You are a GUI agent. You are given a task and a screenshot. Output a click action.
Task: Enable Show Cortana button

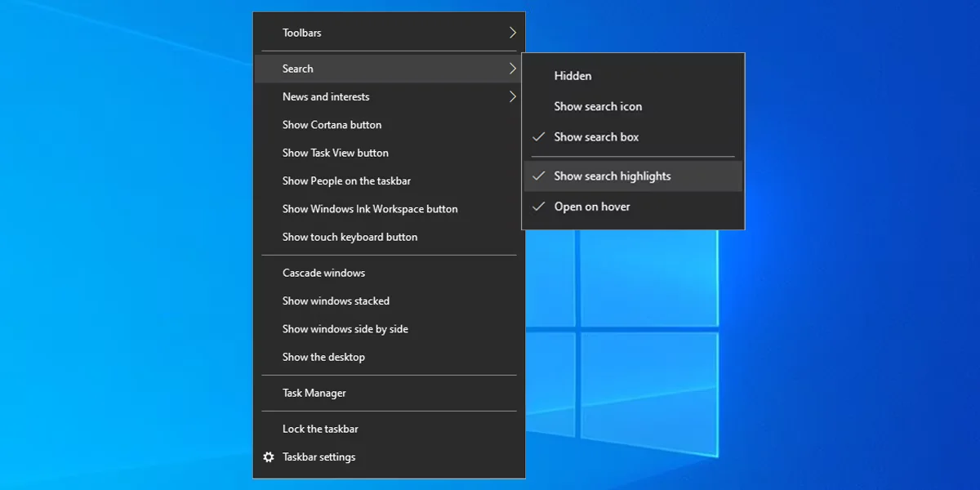[x=332, y=125]
